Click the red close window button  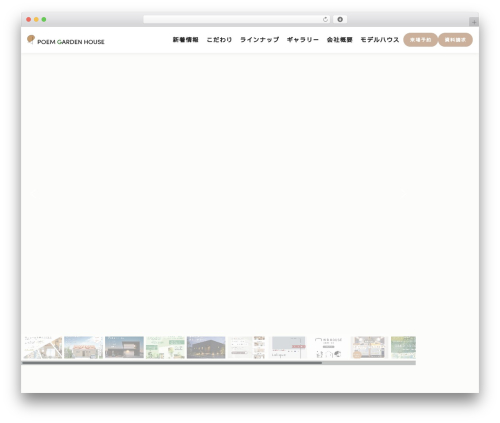29,19
